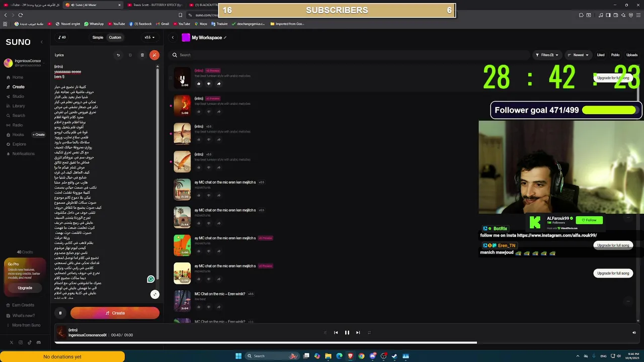Select checkbox beside the first (intro) song
This screenshot has width=644, height=362.
[x=171, y=78]
